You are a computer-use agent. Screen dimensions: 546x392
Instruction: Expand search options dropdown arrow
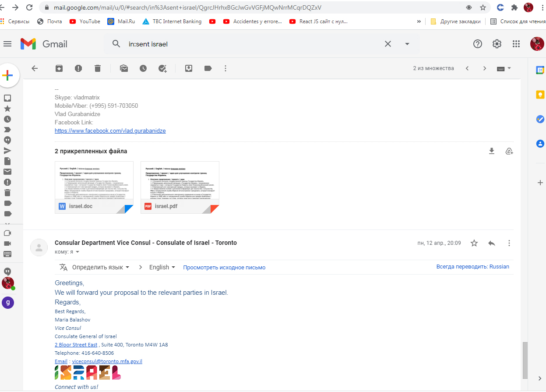(x=407, y=44)
